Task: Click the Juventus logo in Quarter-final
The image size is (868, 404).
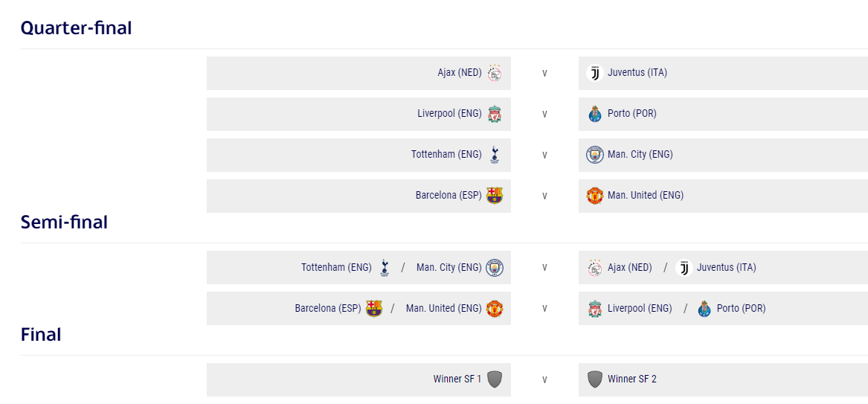Action: pyautogui.click(x=594, y=73)
